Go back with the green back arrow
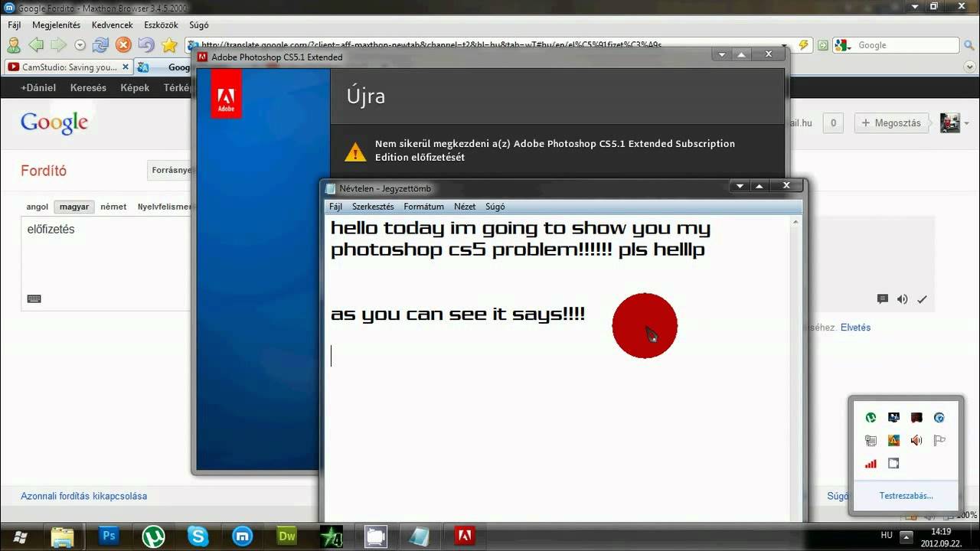The width and height of the screenshot is (980, 551). pos(35,45)
